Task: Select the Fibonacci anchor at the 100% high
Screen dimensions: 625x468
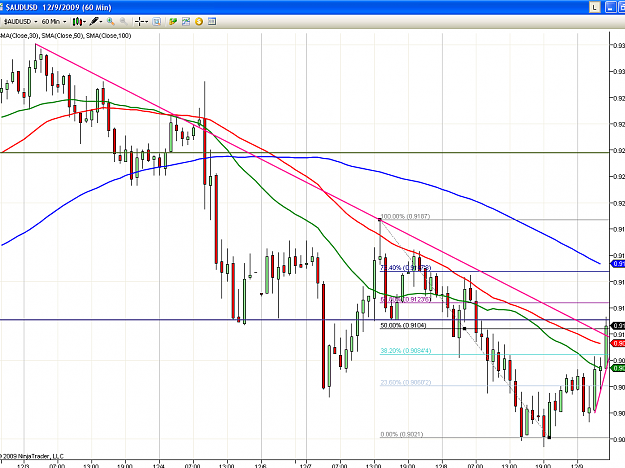Action: click(x=380, y=220)
